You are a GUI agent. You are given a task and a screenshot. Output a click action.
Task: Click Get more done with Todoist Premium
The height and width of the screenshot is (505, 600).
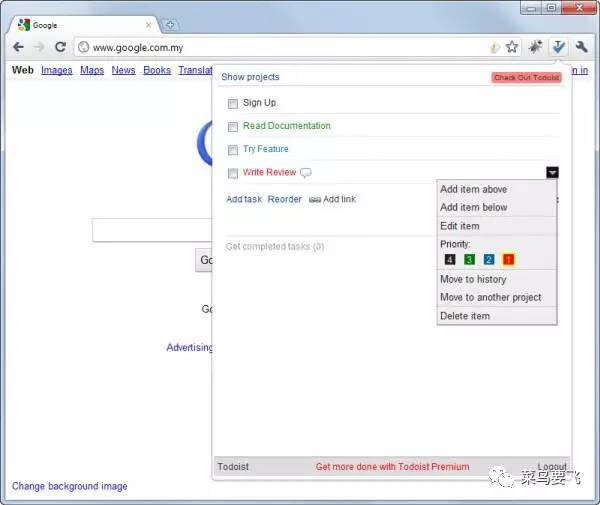[x=393, y=467]
